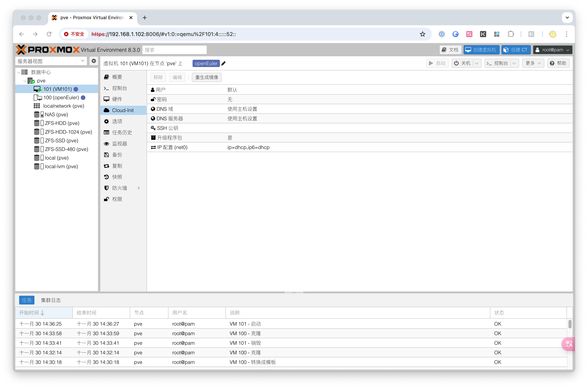This screenshot has height=388, width=588.
Task: Bookmark this page with the star icon
Action: [x=422, y=34]
